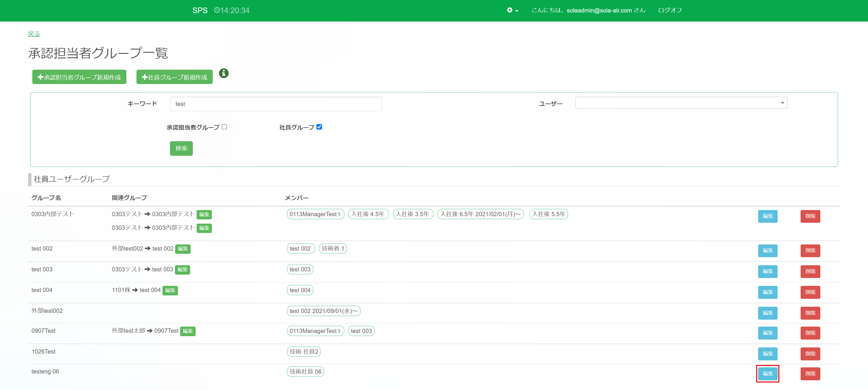Screen dimensions: 868x390
Task: Click plus icon on 社員グループ新規作成
Action: [x=145, y=77]
